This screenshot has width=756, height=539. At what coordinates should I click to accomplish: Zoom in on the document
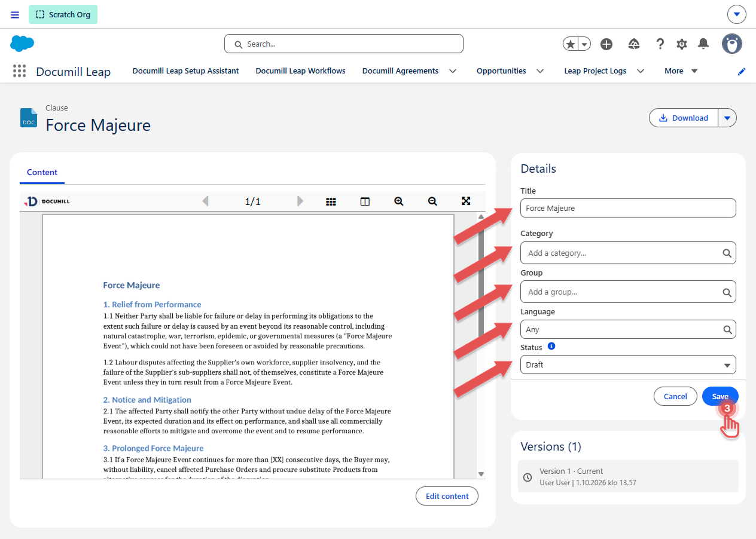point(399,201)
